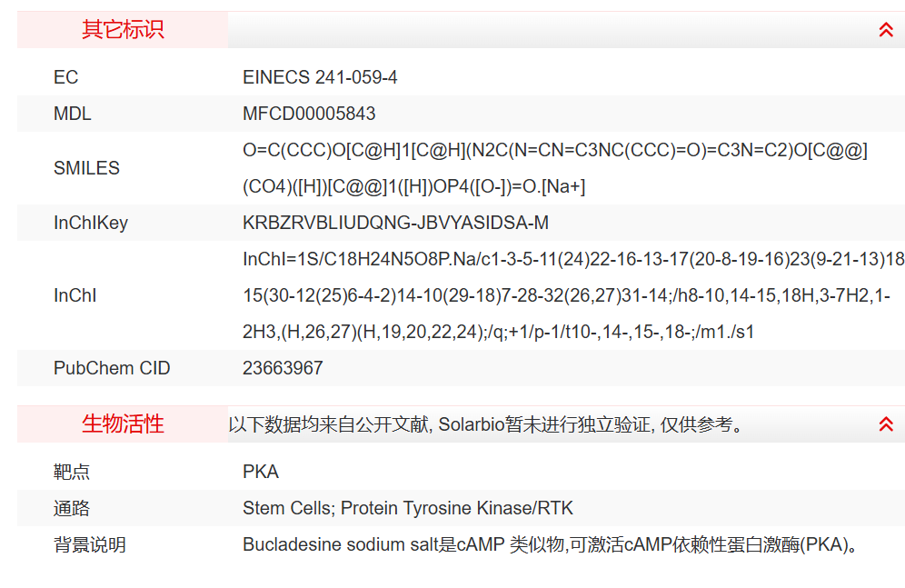Image resolution: width=905 pixels, height=588 pixels.
Task: Collapse the 其它标识 section chevron
Action: [x=886, y=30]
